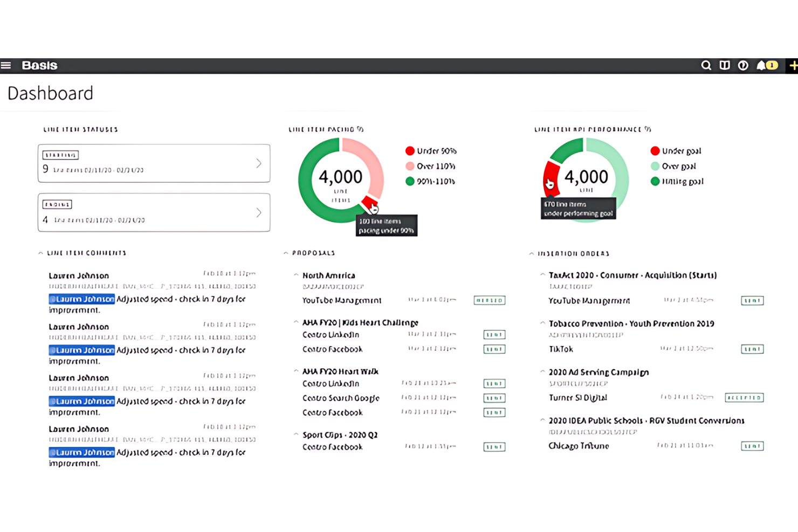Screen dimensions: 798x532
Task: Expand the Starting status card chevron
Action: pos(259,163)
